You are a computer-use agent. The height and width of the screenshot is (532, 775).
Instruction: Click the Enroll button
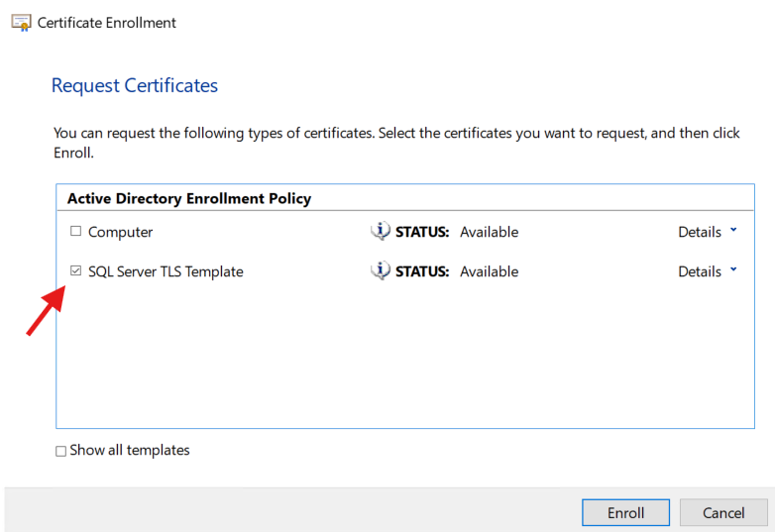click(x=625, y=513)
